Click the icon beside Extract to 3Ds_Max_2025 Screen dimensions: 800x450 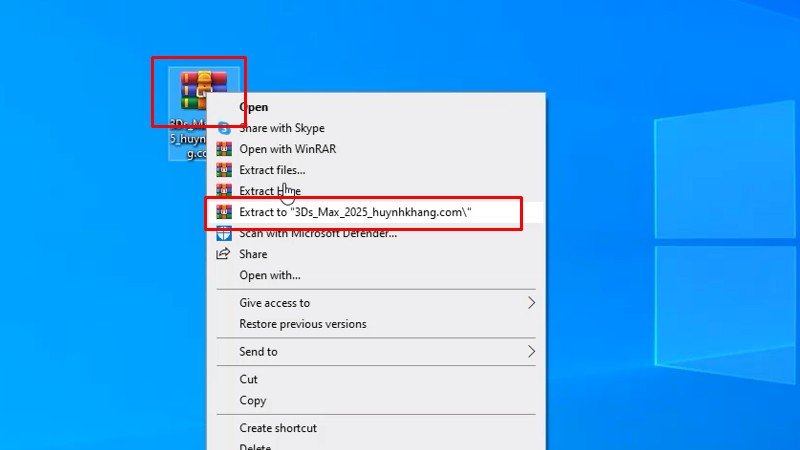(x=224, y=213)
